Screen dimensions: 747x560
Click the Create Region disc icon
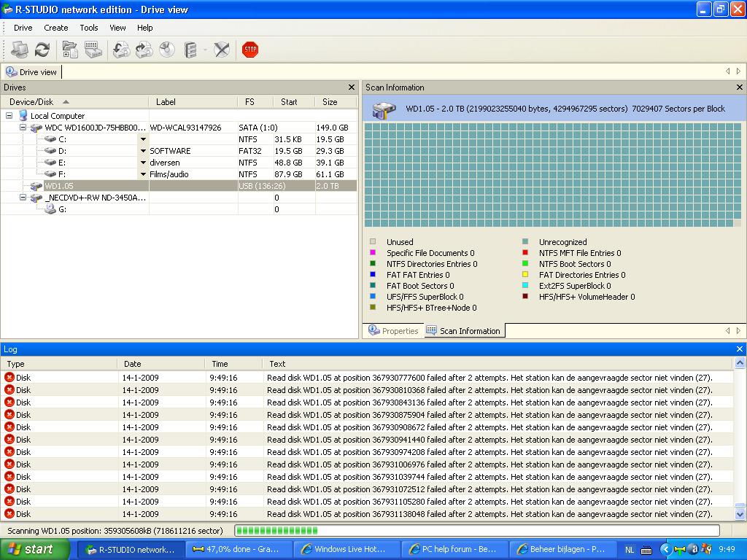point(167,50)
